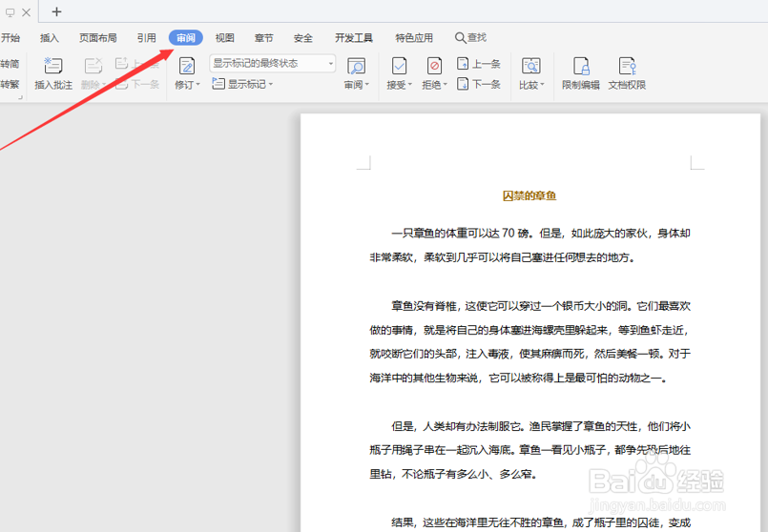Go to next change (下一条) beside Reject
768x532 pixels.
point(479,84)
